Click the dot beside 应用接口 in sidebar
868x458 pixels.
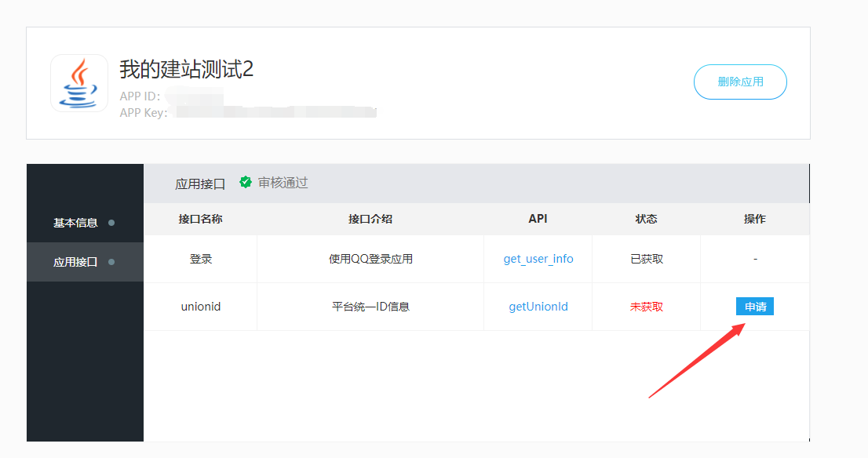pyautogui.click(x=111, y=262)
